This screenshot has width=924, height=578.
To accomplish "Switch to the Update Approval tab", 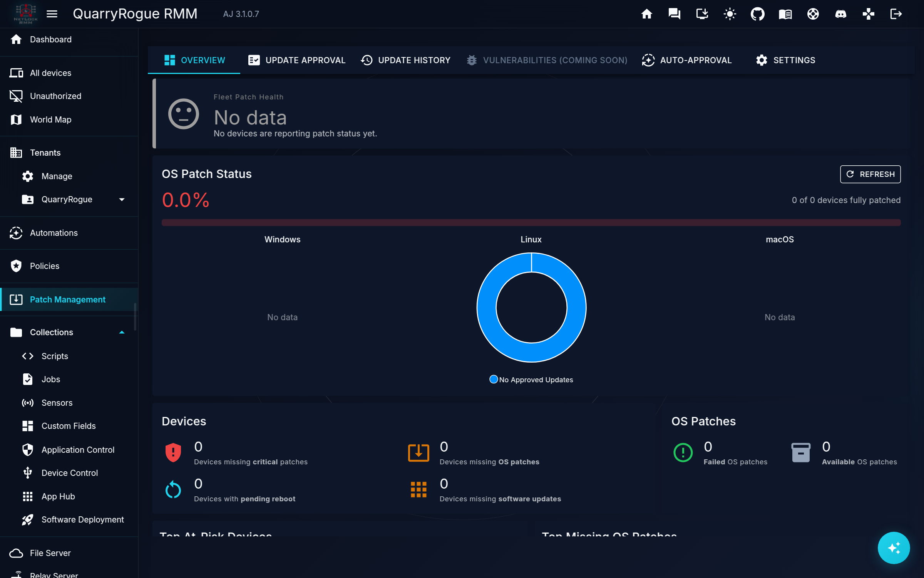I will coord(296,60).
